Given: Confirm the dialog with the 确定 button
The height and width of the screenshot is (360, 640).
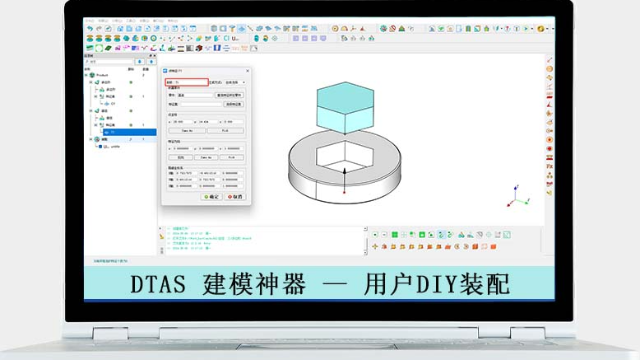Looking at the screenshot, I should click(x=211, y=197).
